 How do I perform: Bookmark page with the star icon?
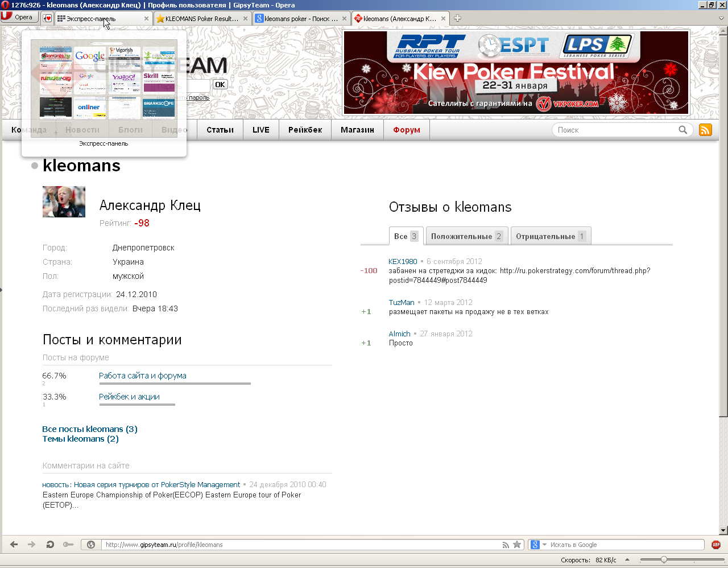click(x=517, y=545)
